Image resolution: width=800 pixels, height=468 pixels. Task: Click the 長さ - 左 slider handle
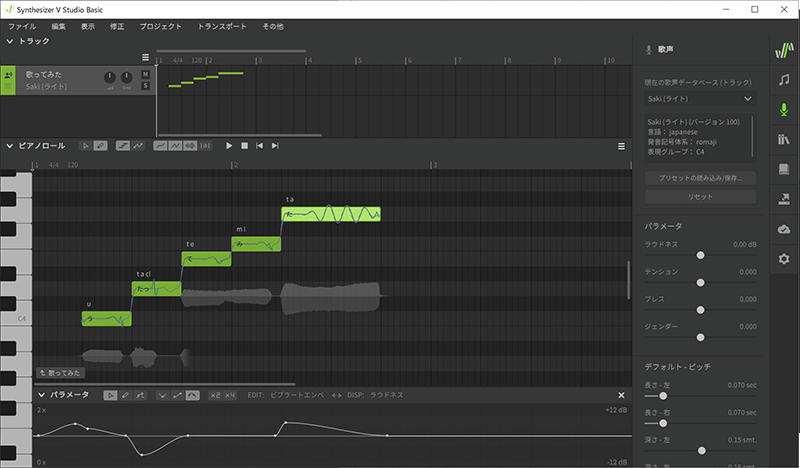pyautogui.click(x=663, y=396)
